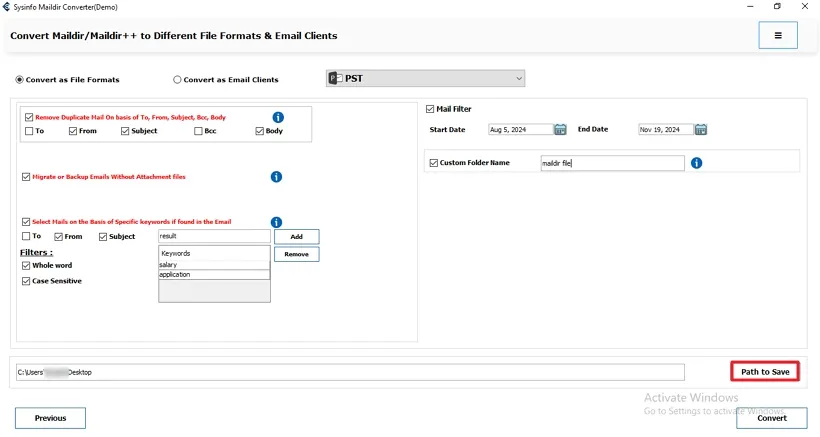Enable the Bcc duplicate checkbox
The image size is (820, 437).
click(199, 131)
